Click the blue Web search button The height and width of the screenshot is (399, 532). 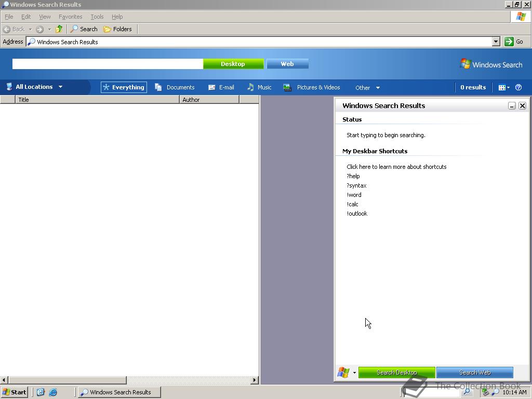pos(287,64)
